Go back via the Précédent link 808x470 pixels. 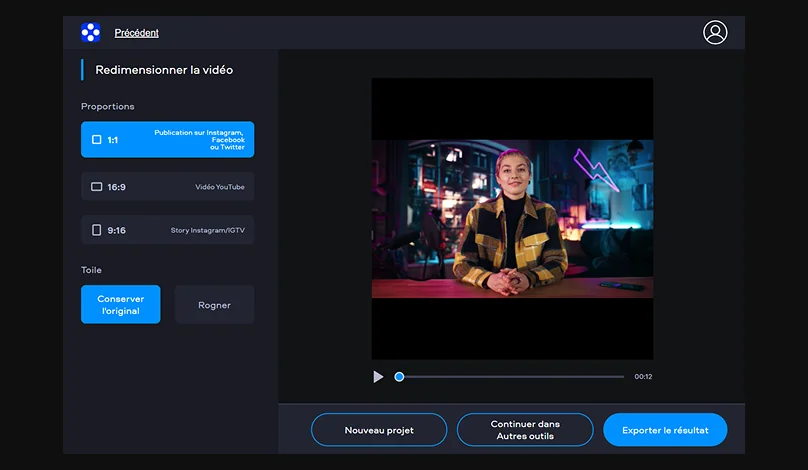(x=136, y=33)
